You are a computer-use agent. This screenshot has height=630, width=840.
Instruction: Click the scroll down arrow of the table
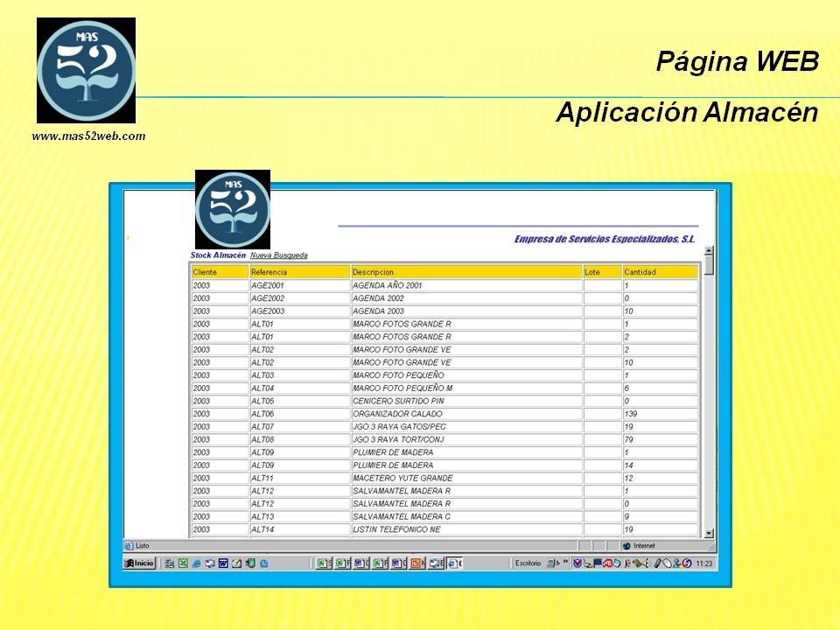[x=709, y=533]
